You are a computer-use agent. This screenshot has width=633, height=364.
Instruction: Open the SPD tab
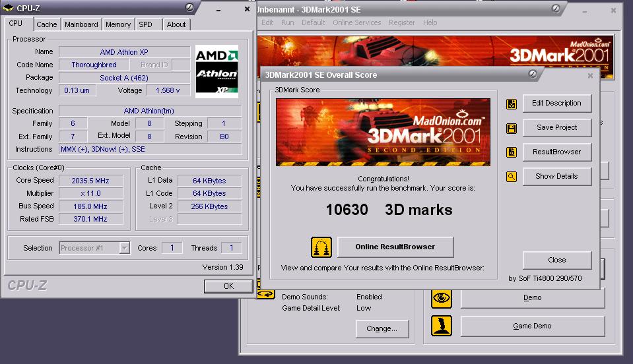click(146, 24)
